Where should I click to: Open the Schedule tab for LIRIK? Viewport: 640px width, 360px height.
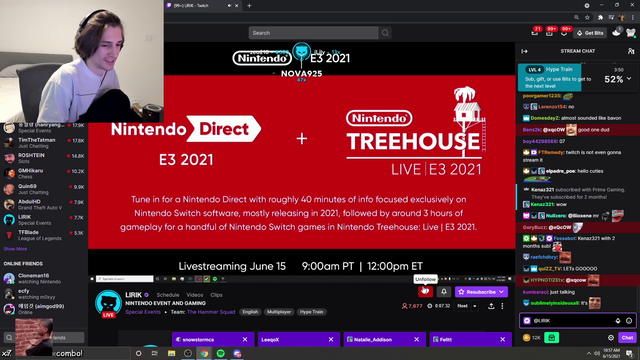[168, 295]
